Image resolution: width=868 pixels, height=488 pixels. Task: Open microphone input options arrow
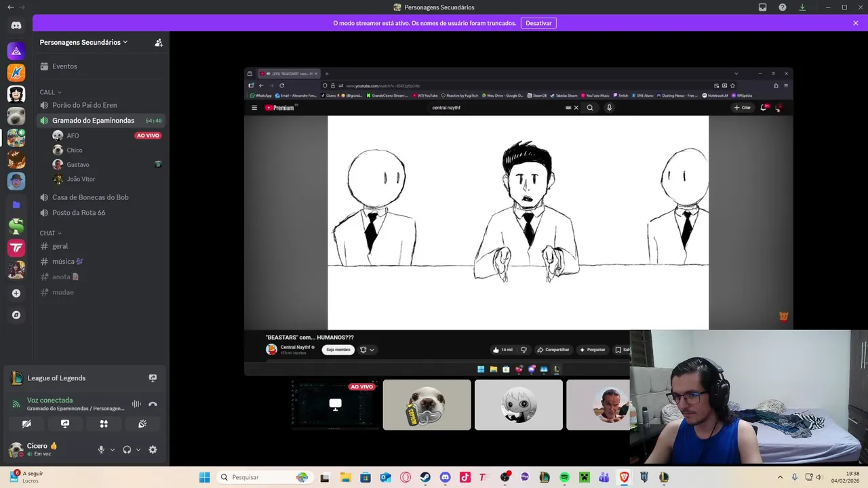pos(113,449)
